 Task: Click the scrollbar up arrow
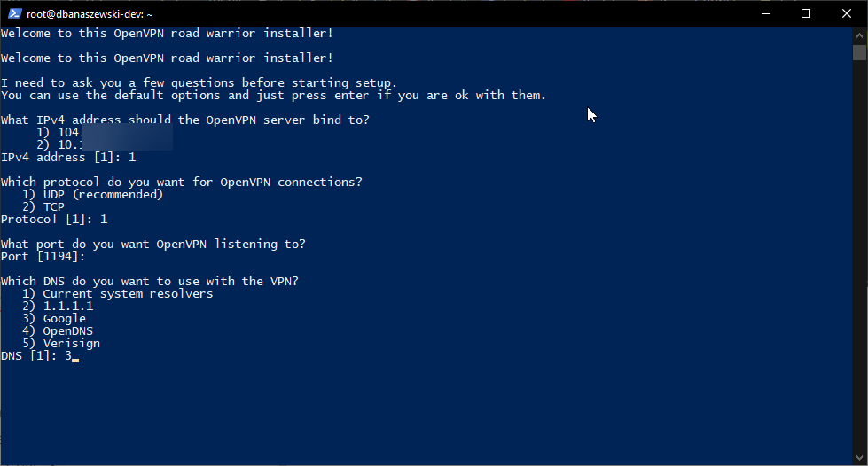(x=859, y=35)
